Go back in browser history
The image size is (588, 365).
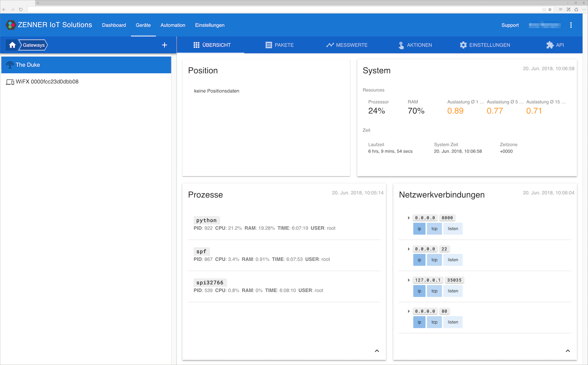tap(4, 10)
